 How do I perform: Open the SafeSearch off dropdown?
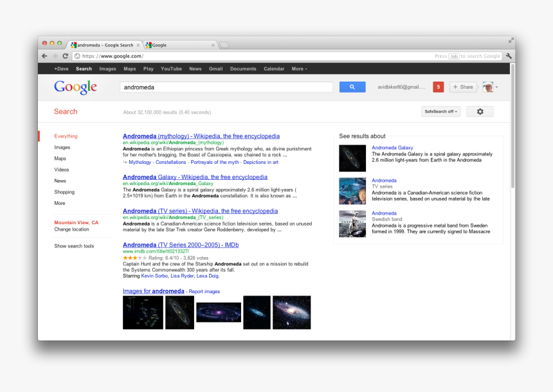point(441,112)
